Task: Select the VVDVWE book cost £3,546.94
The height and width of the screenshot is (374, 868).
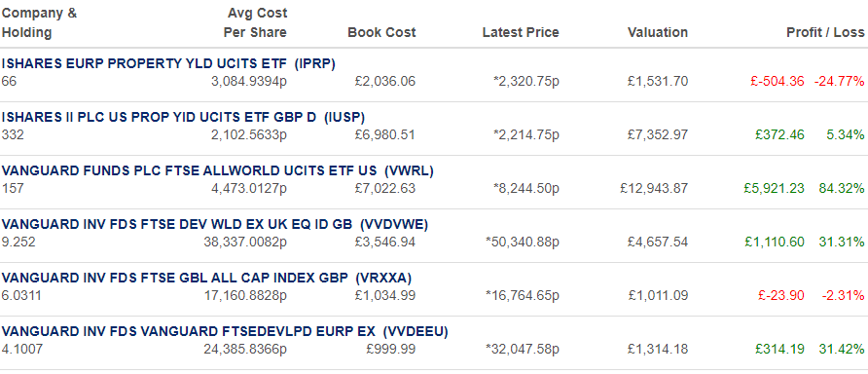Action: coord(384,243)
